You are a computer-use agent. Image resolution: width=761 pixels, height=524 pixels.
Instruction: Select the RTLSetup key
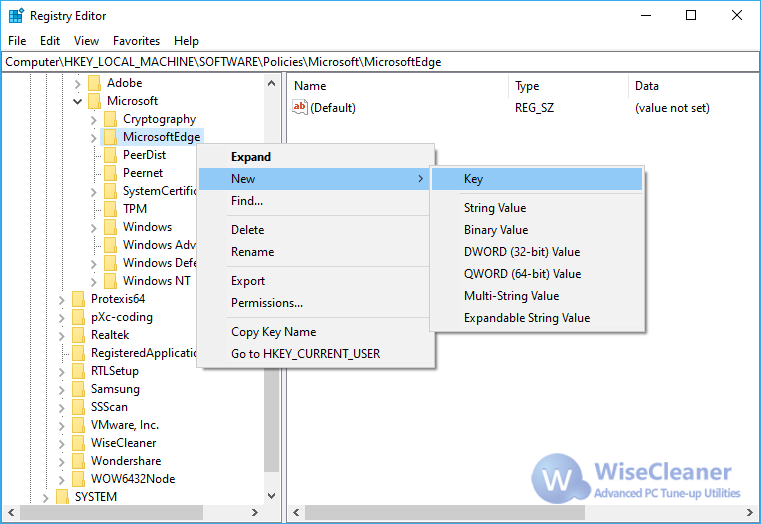tap(115, 371)
